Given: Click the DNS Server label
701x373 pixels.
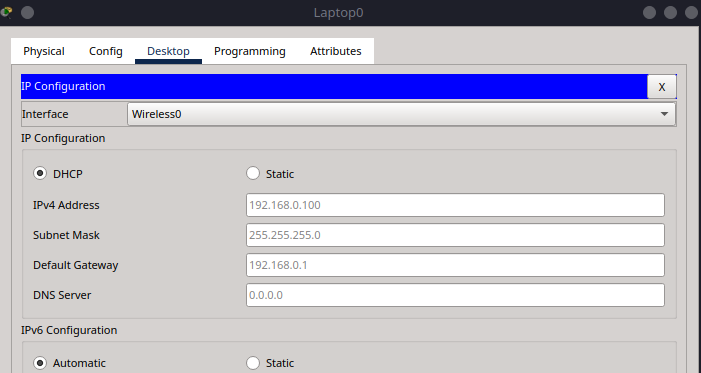Looking at the screenshot, I should (x=62, y=295).
